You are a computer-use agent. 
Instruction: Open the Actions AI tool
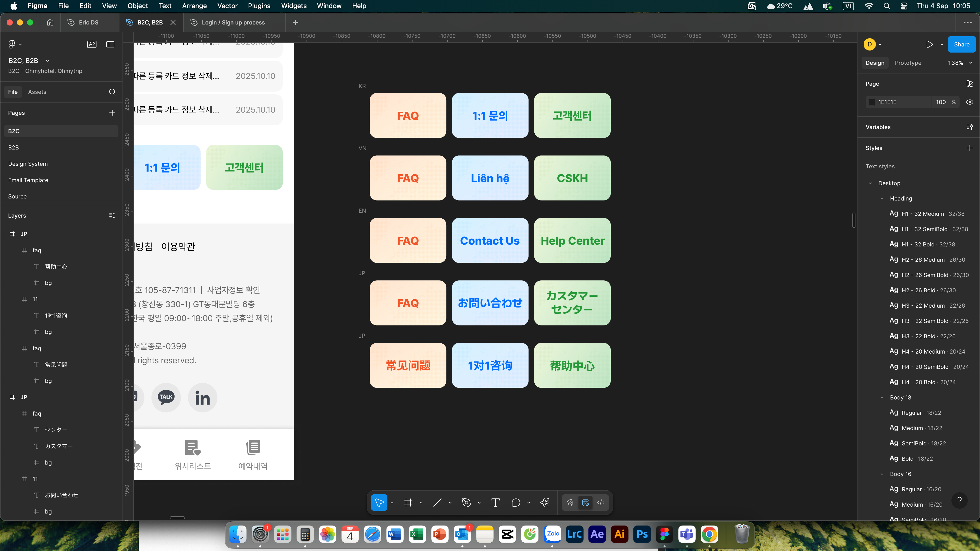pyautogui.click(x=545, y=503)
